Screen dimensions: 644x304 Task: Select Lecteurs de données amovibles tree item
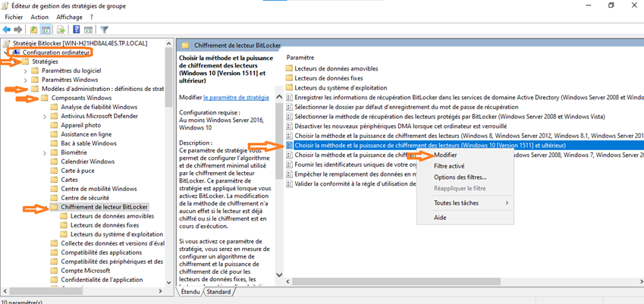[x=112, y=216]
